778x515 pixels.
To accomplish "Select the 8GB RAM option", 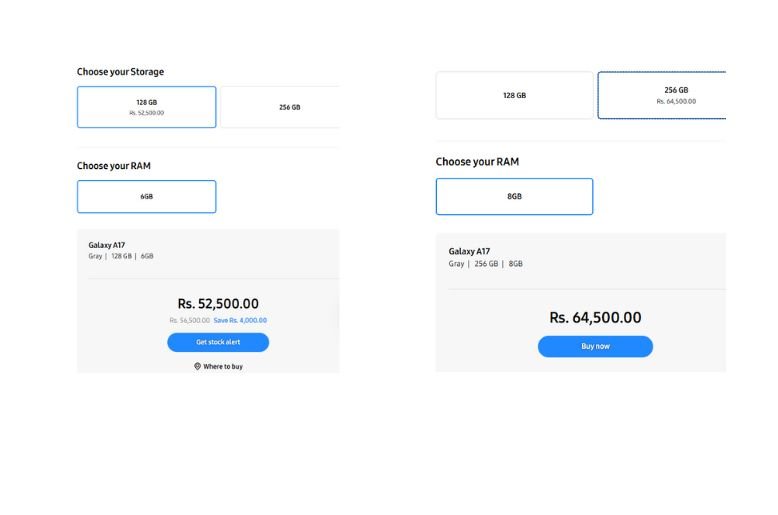I will pyautogui.click(x=514, y=197).
